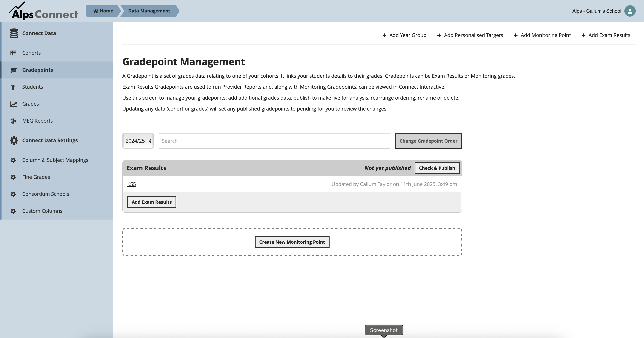Open Custom Columns settings
644x338 pixels.
tap(57, 211)
